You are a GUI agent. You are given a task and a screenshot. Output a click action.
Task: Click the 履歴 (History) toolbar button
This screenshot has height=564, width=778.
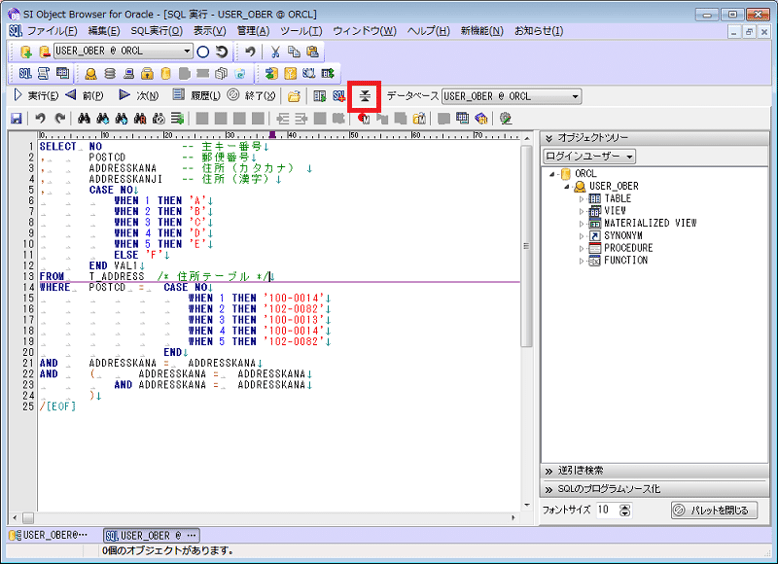click(196, 96)
